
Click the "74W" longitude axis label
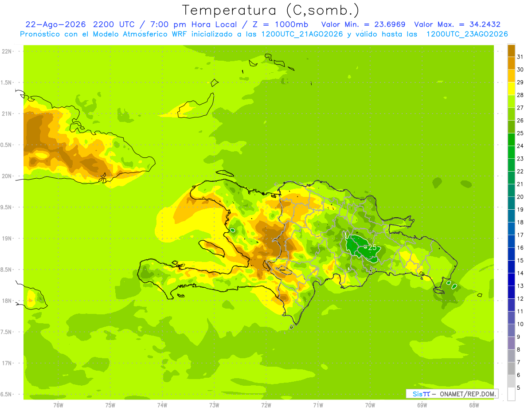coord(162,405)
